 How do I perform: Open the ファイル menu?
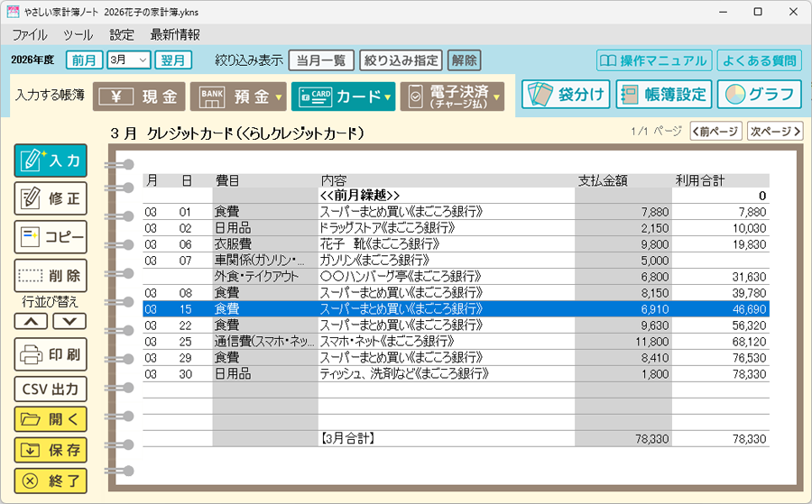coord(30,35)
